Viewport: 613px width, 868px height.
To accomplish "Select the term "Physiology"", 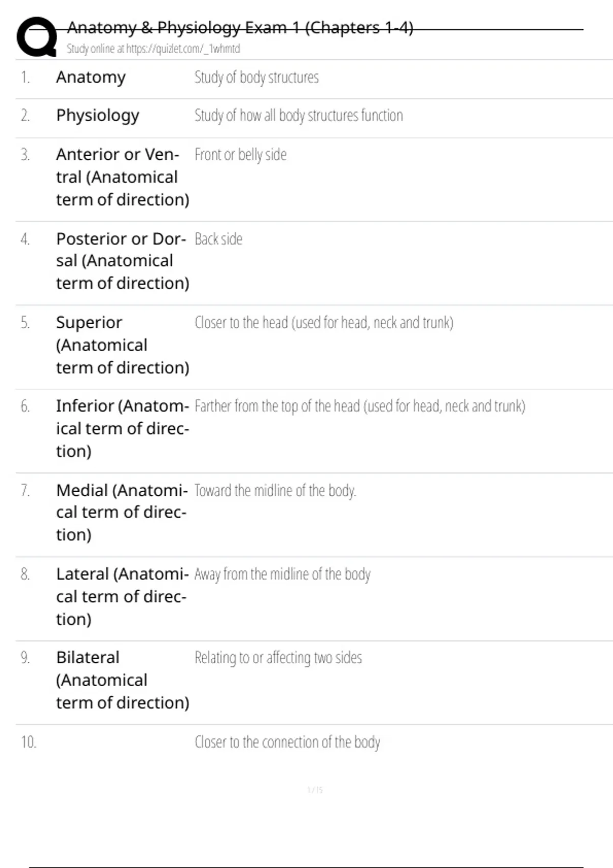I will click(x=98, y=116).
